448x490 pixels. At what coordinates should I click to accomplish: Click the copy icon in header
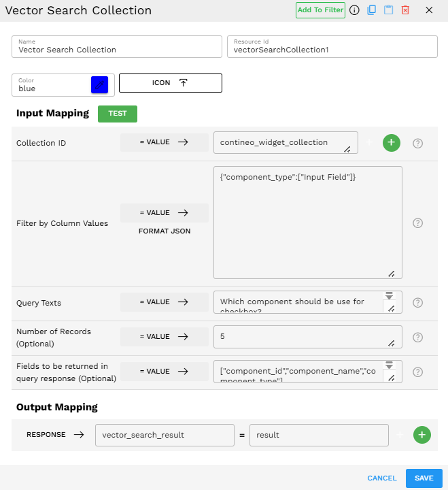tap(371, 10)
